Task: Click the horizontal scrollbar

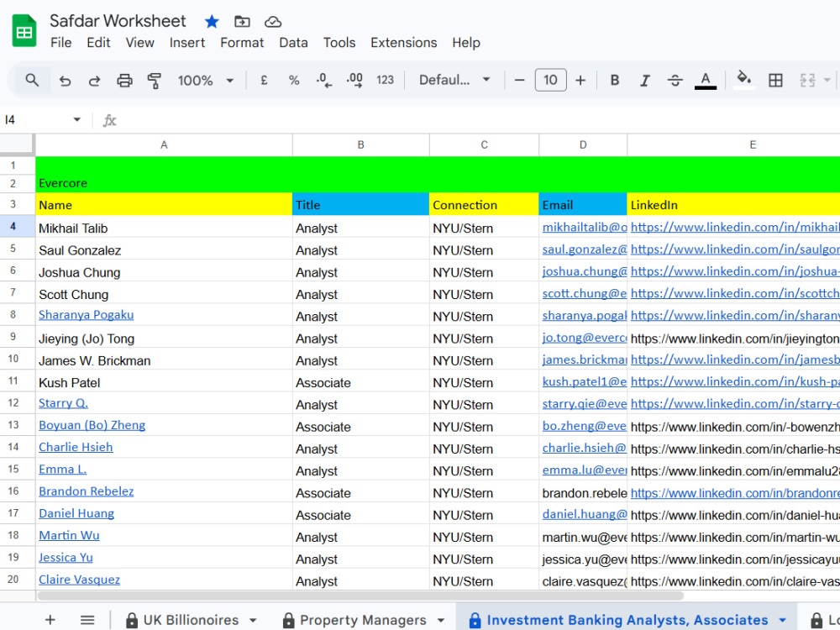Action: (360, 596)
